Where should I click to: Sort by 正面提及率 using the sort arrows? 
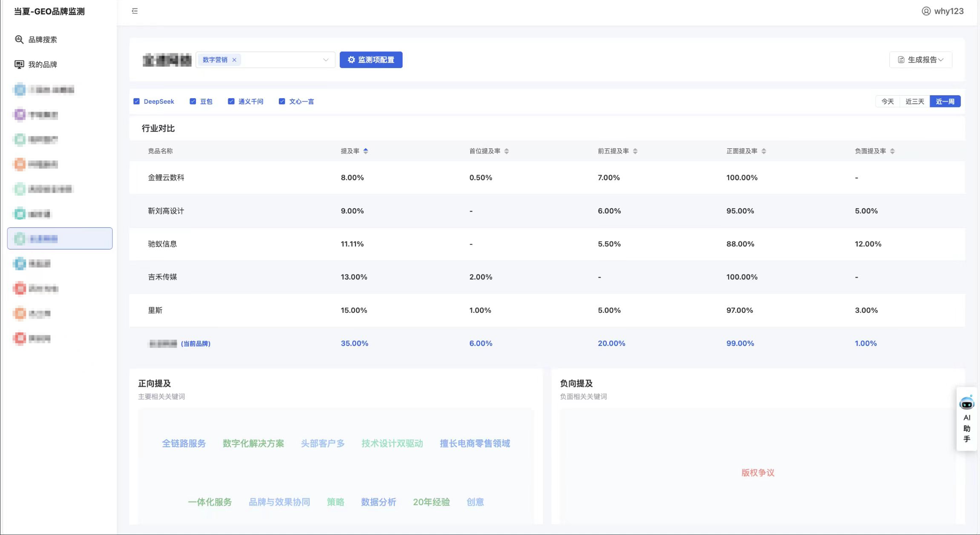pos(764,151)
